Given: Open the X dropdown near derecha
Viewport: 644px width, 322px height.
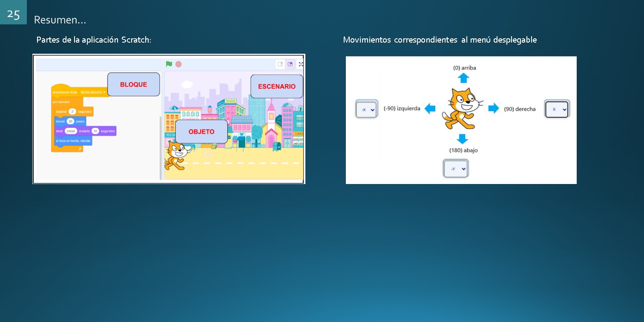Looking at the screenshot, I should 557,109.
